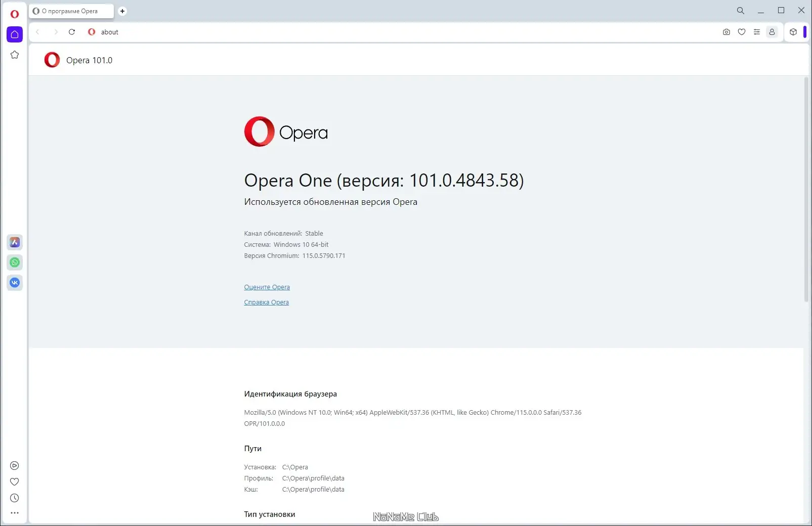Click the 'OPR/101.0.0.0' user agent text
The width and height of the screenshot is (812, 526).
click(265, 424)
